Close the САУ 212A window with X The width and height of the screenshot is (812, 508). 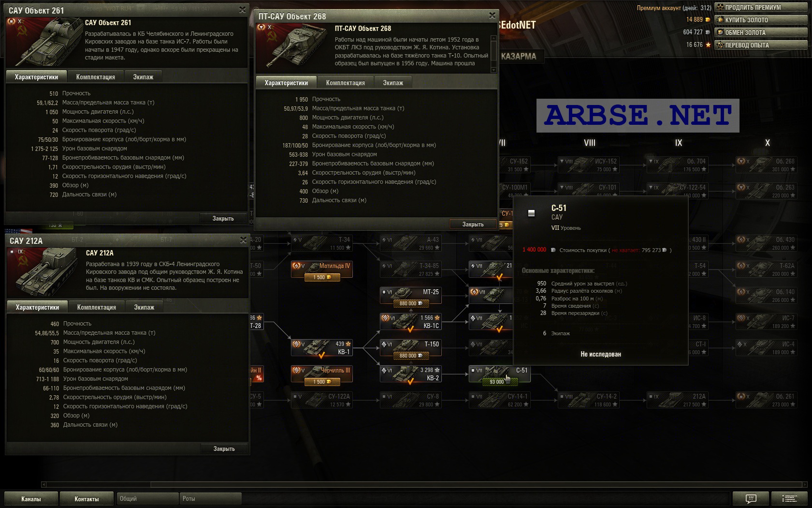[x=243, y=240]
